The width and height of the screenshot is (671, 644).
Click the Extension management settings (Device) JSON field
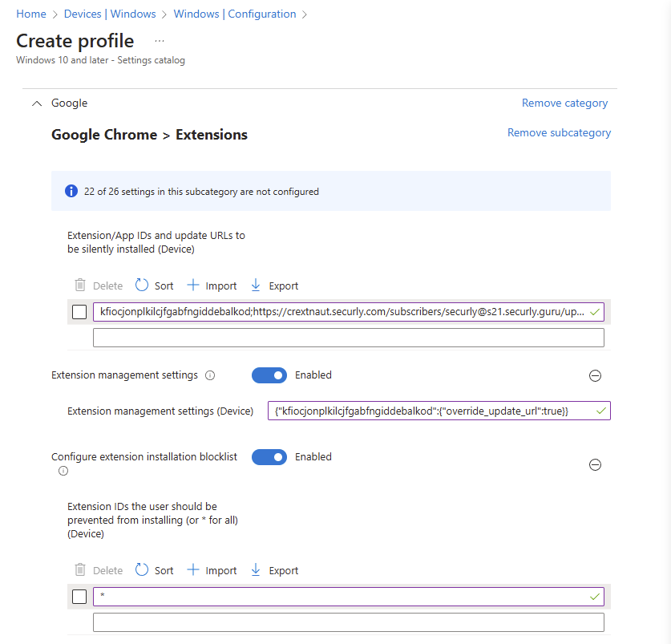[x=439, y=411]
